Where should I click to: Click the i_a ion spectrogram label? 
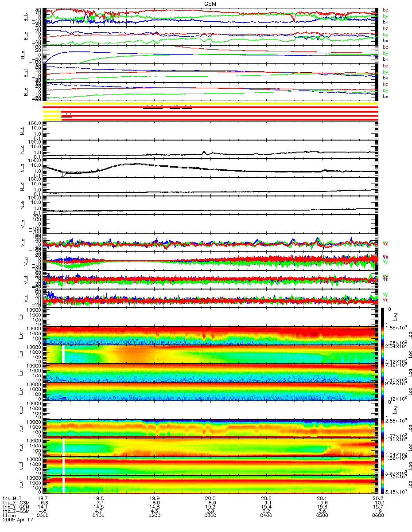point(20,354)
